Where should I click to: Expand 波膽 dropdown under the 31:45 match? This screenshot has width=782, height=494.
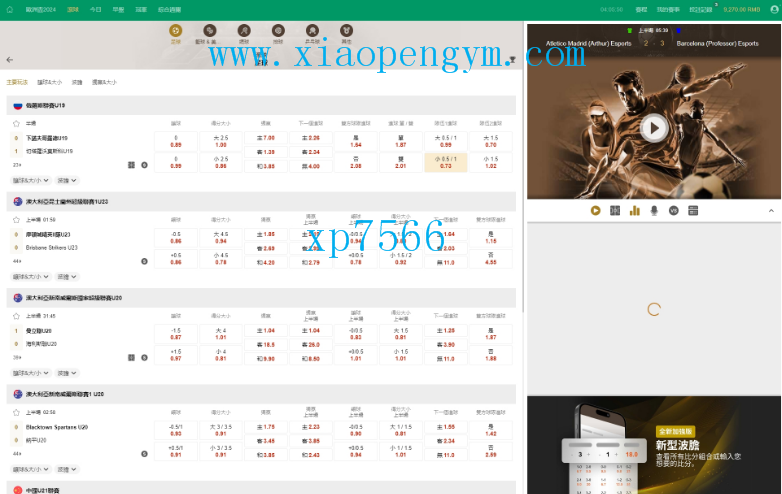pos(67,373)
